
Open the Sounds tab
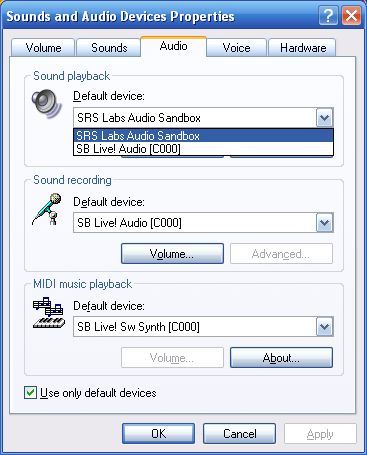pyautogui.click(x=109, y=48)
